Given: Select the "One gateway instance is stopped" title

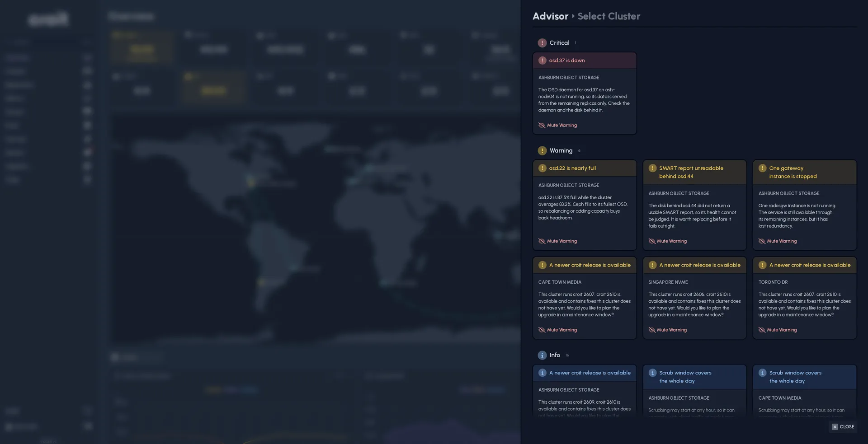Looking at the screenshot, I should (793, 172).
